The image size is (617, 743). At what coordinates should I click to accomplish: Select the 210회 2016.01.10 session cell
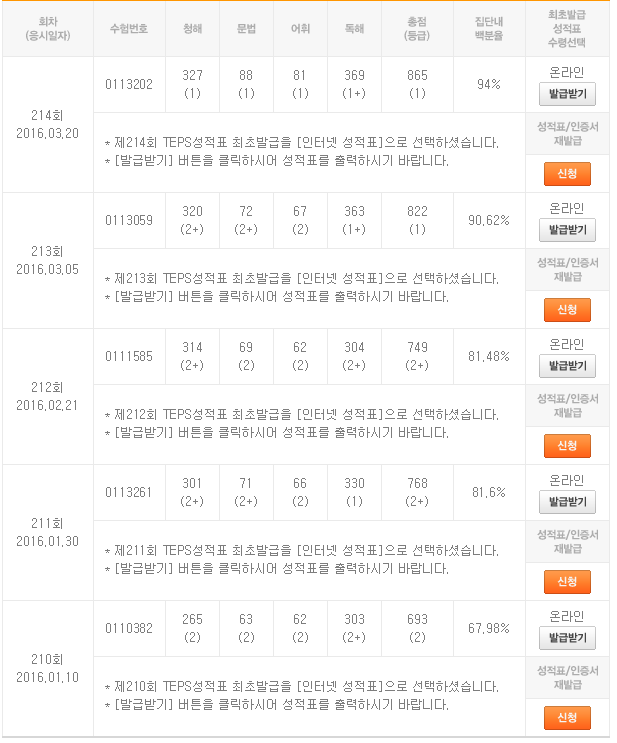[x=47, y=668]
